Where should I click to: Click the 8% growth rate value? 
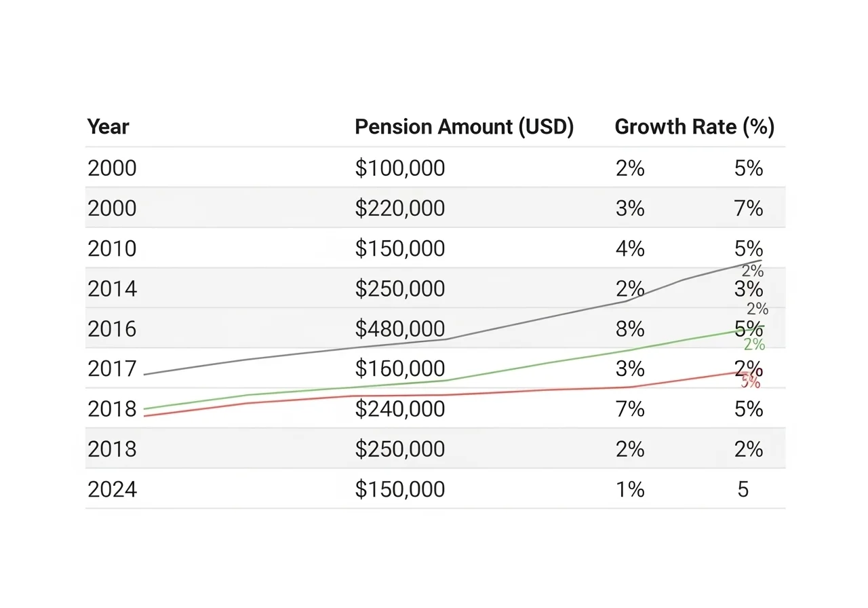tap(630, 328)
